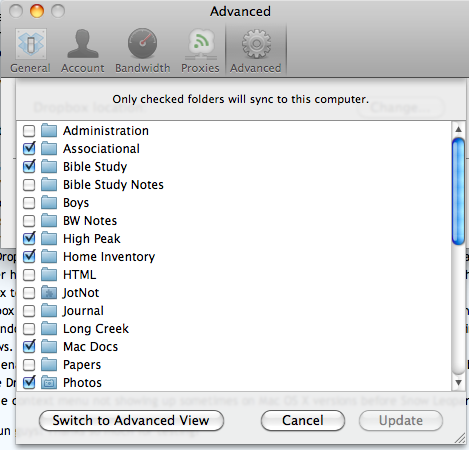Image resolution: width=469 pixels, height=450 pixels.
Task: Check the Administration folder checkbox
Action: point(29,131)
